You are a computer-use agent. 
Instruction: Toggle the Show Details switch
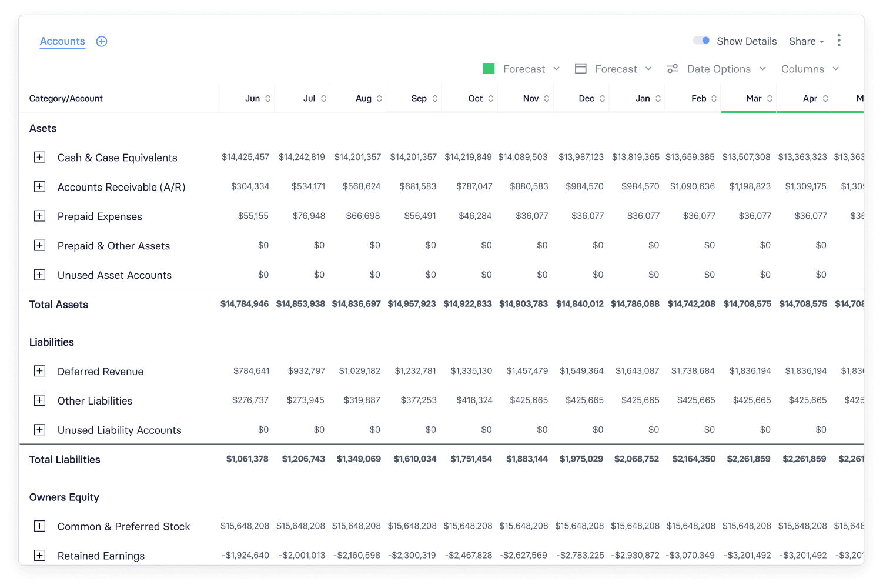point(701,41)
